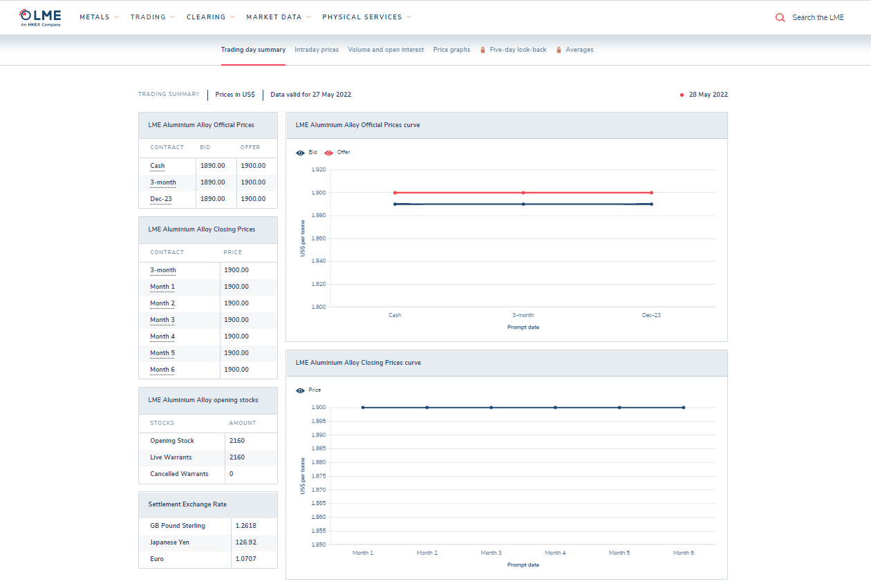This screenshot has width=871, height=588.
Task: Click the red search magnifier icon
Action: click(x=780, y=17)
